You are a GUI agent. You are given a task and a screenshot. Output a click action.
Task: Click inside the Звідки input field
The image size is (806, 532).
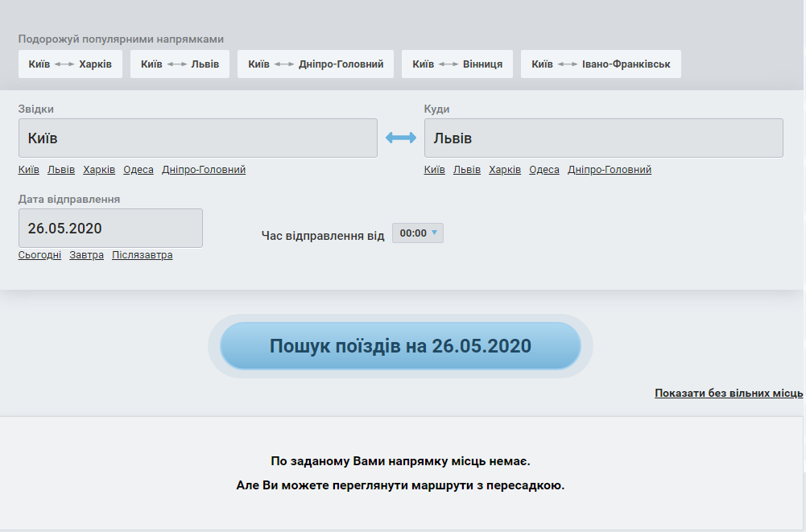(x=197, y=137)
